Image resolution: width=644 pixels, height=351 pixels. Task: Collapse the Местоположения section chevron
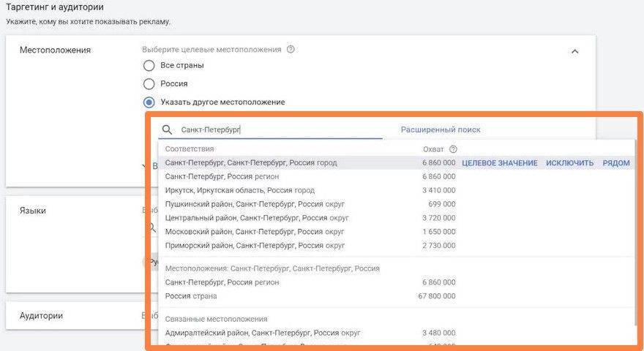click(x=574, y=51)
